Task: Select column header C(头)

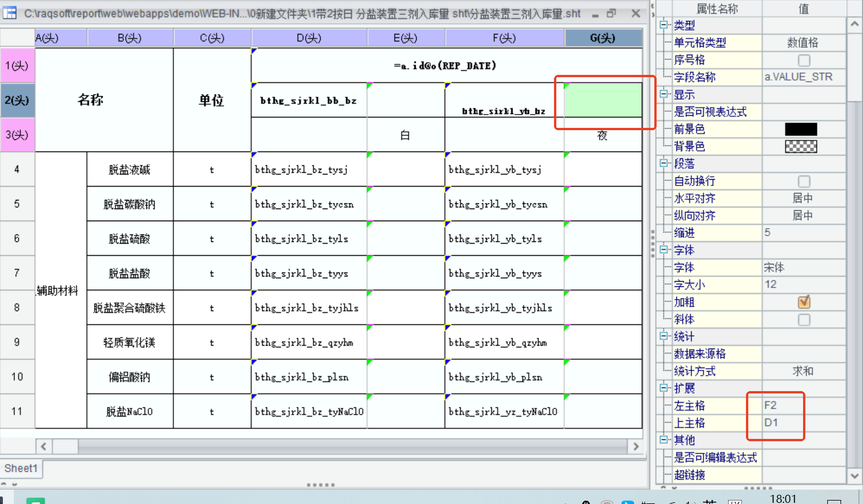Action: [x=212, y=38]
